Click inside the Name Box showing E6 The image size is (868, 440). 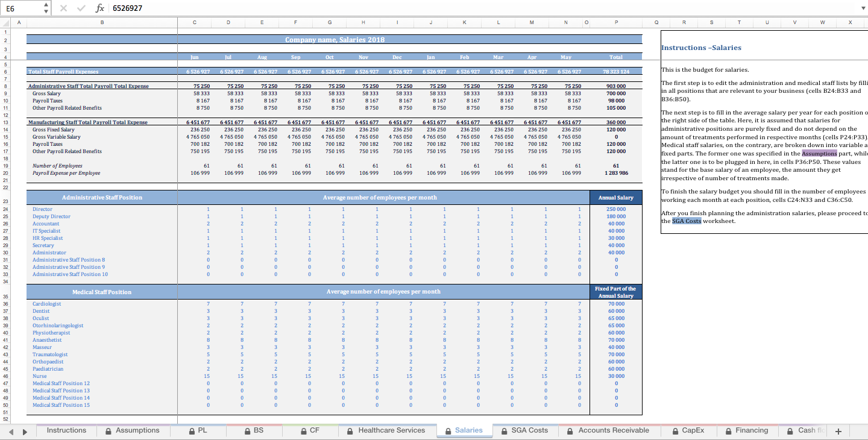[23, 8]
